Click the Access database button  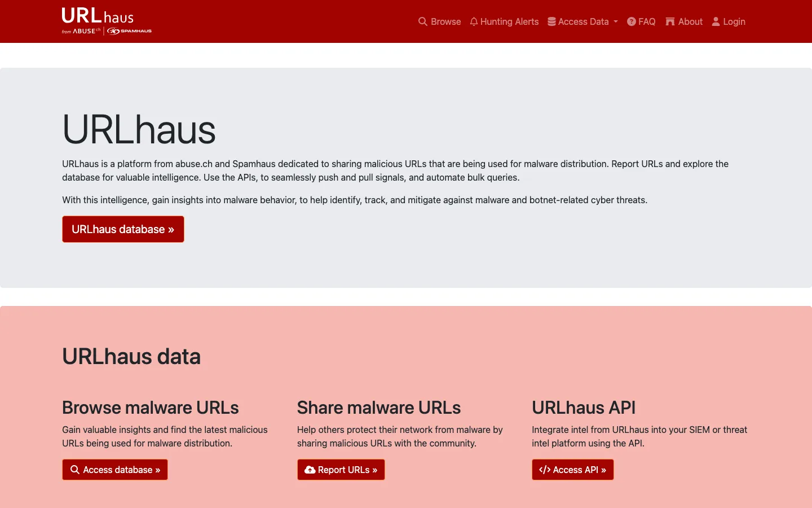point(115,470)
